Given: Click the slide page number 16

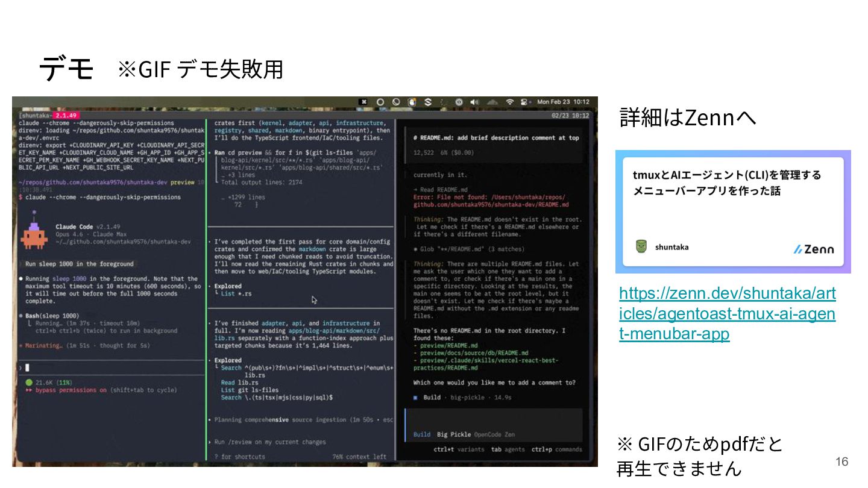Looking at the screenshot, I should 841,461.
